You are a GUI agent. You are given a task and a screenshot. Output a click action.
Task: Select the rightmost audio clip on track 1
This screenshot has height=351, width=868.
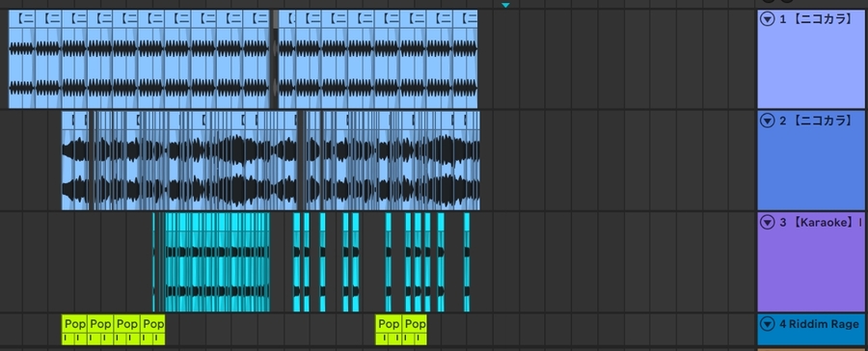pyautogui.click(x=465, y=59)
